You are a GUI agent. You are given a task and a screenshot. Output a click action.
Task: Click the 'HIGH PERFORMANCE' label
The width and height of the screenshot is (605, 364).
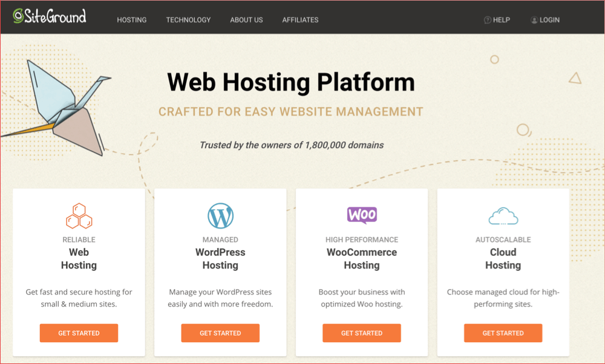pyautogui.click(x=362, y=240)
